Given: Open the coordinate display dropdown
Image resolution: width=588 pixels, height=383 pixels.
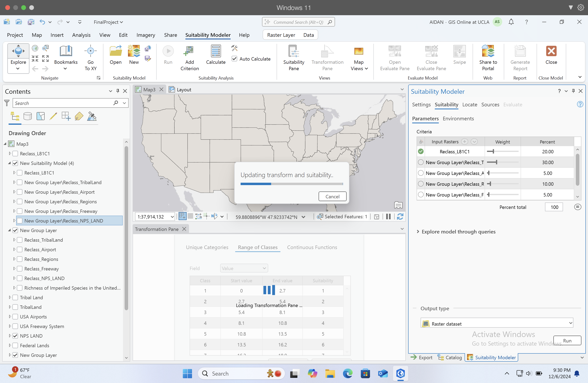Looking at the screenshot, I should coord(304,217).
